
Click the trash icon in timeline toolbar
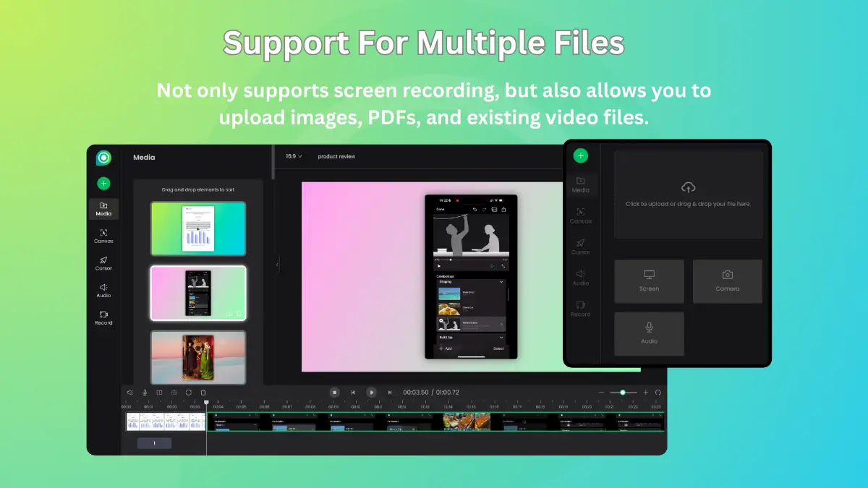[x=203, y=393]
